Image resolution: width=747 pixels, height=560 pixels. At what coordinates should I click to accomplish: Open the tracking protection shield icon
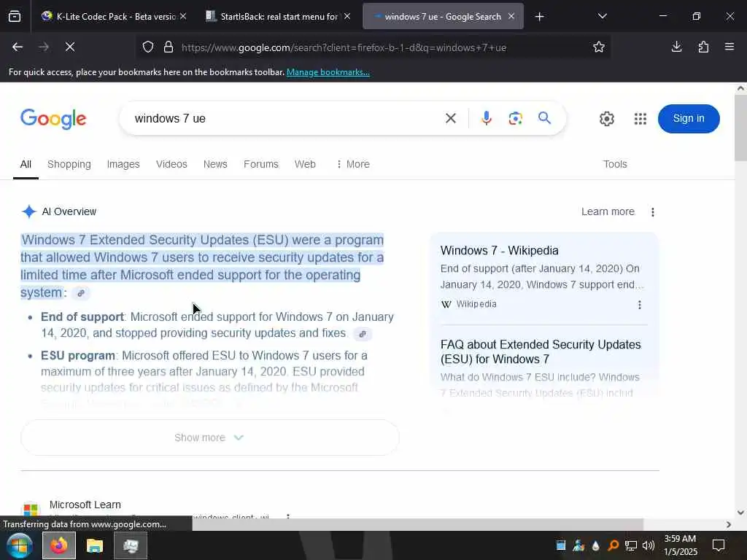(x=148, y=47)
